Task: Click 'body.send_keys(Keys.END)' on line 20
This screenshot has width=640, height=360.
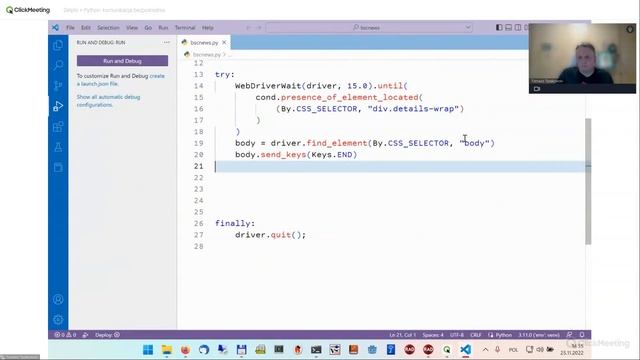Action: pyautogui.click(x=296, y=155)
